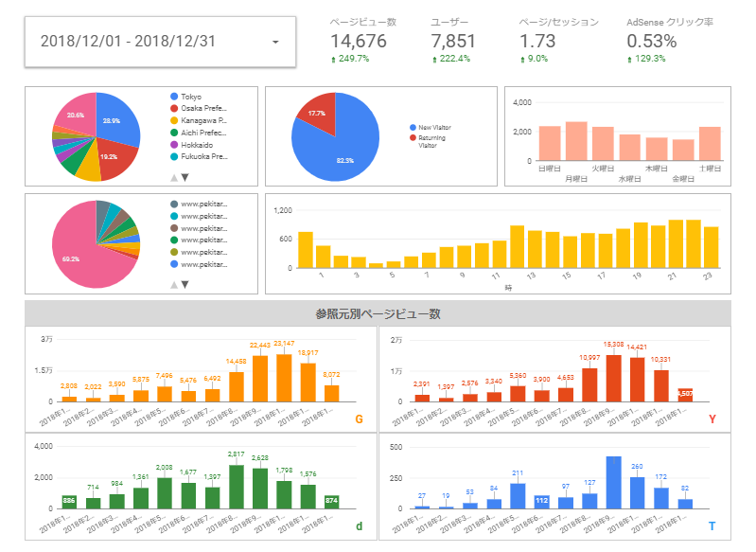Click the green Aichi Prefec... legend dot
The width and height of the screenshot is (756, 552).
(174, 133)
